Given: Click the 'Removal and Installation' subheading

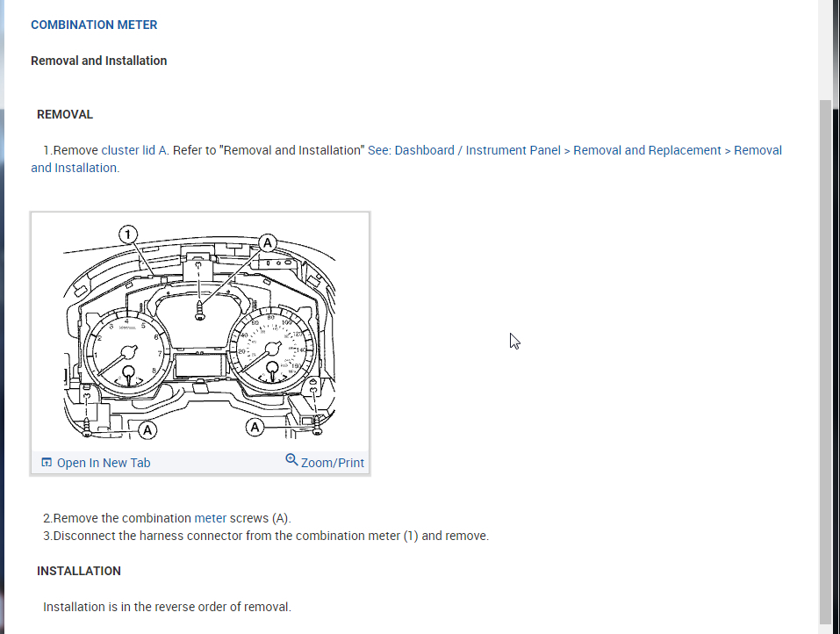Looking at the screenshot, I should pyautogui.click(x=98, y=61).
